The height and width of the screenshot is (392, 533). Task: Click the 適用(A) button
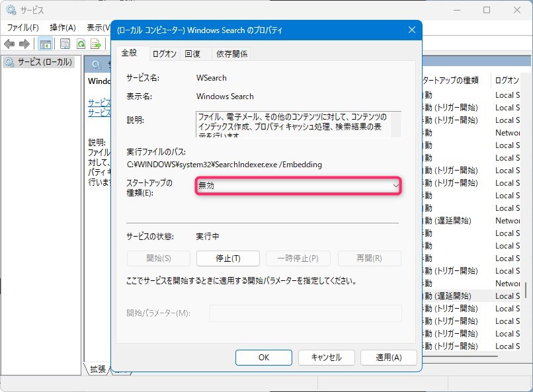coord(388,357)
